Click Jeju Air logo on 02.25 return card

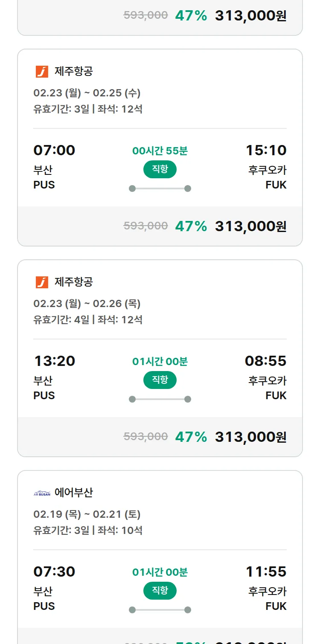pyautogui.click(x=42, y=72)
